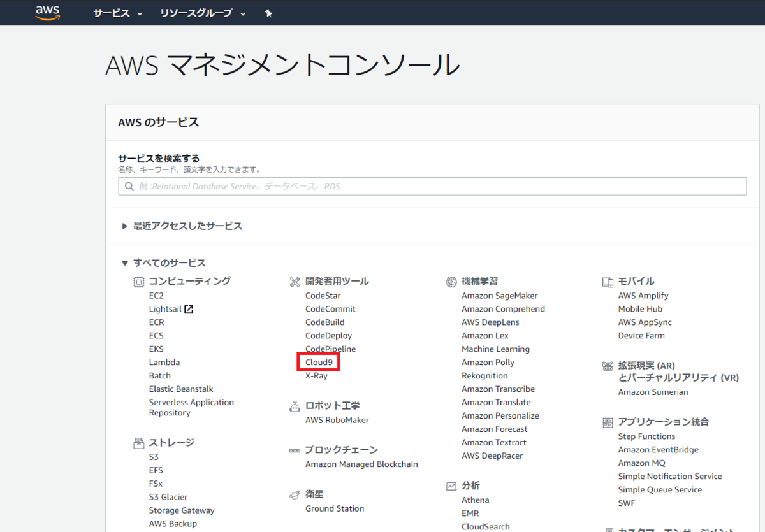Focus the service search input field

(x=432, y=187)
